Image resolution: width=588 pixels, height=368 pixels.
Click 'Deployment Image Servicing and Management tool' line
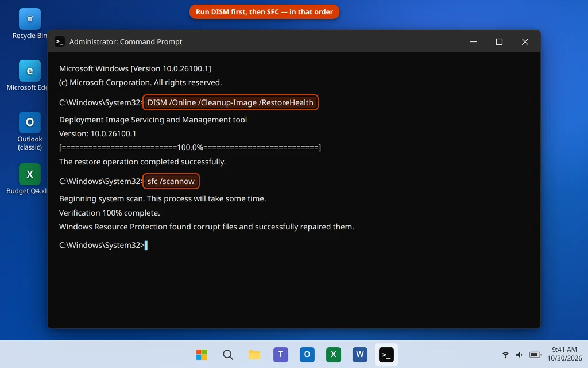(153, 120)
